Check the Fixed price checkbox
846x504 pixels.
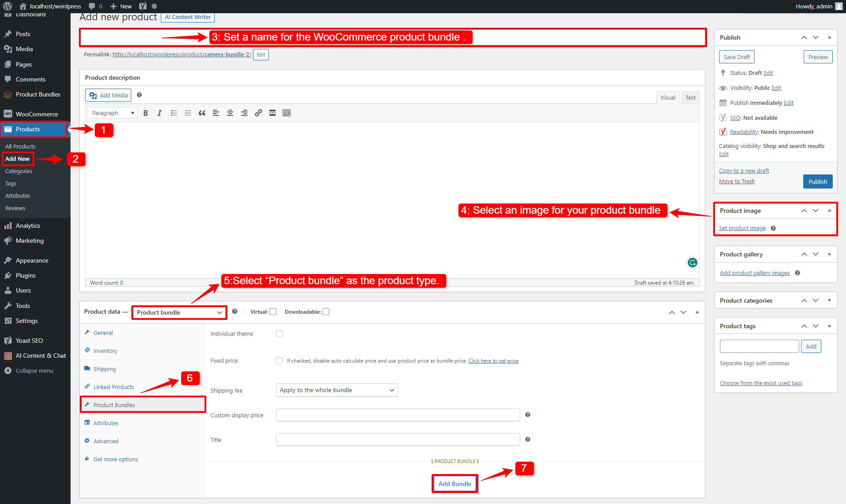point(280,360)
